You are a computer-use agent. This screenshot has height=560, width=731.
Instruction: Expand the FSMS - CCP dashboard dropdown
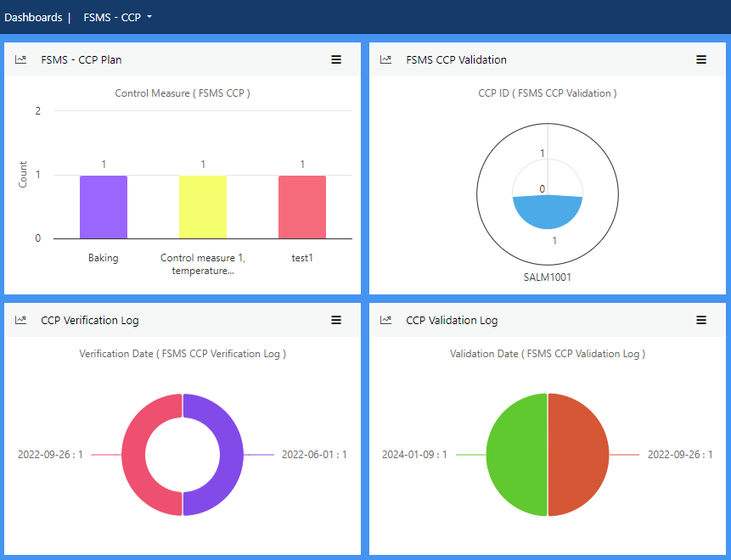pyautogui.click(x=117, y=17)
